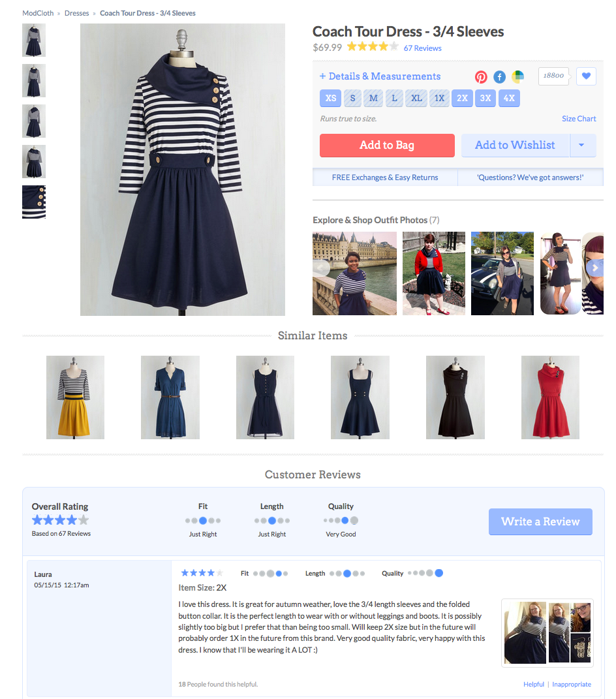Screen dimensions: 616x699
Task: View button detail close-up thumbnail
Action: [x=34, y=202]
